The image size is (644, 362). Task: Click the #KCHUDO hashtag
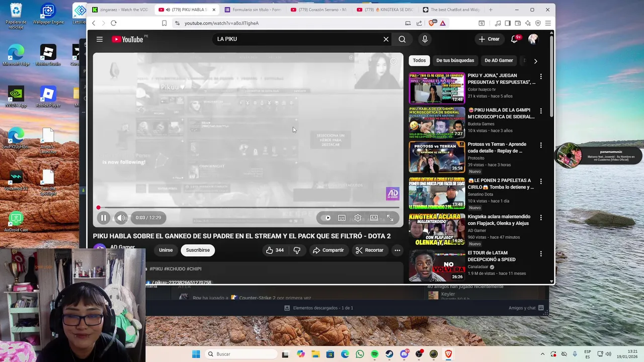[175, 269]
